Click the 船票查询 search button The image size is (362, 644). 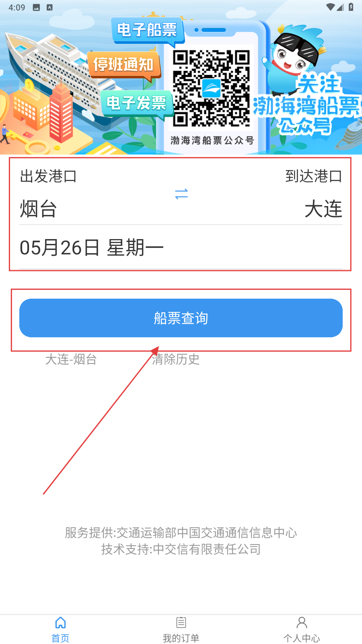(x=181, y=318)
